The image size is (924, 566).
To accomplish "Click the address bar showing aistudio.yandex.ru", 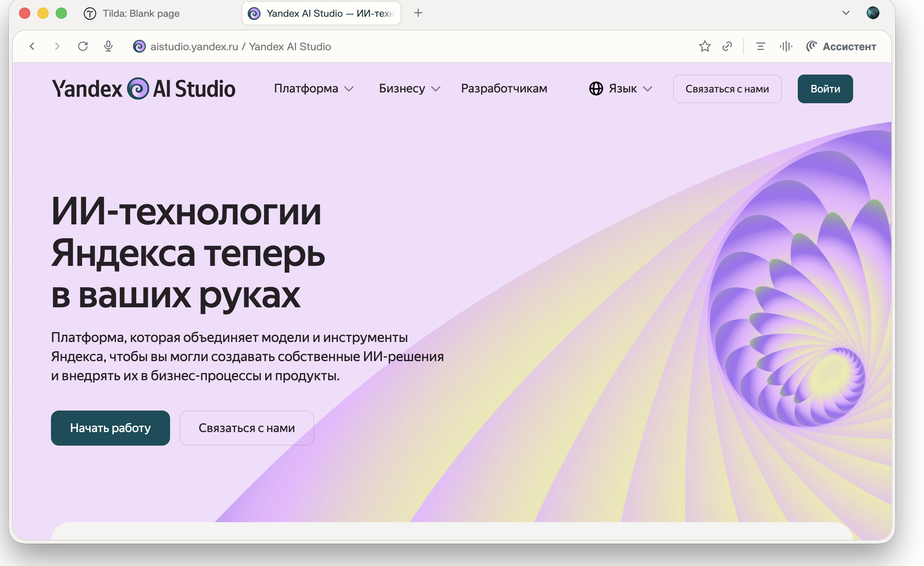I will coord(241,47).
